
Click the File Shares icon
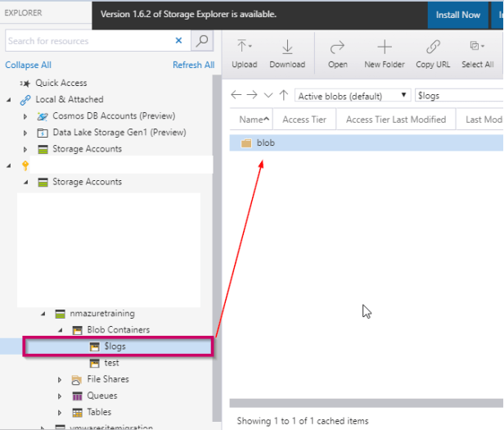77,380
